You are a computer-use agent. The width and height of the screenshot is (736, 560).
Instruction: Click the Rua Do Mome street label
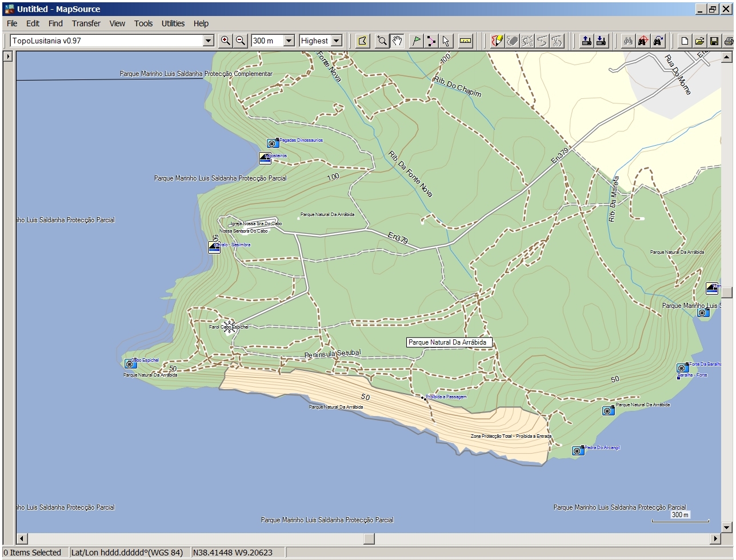click(x=678, y=74)
